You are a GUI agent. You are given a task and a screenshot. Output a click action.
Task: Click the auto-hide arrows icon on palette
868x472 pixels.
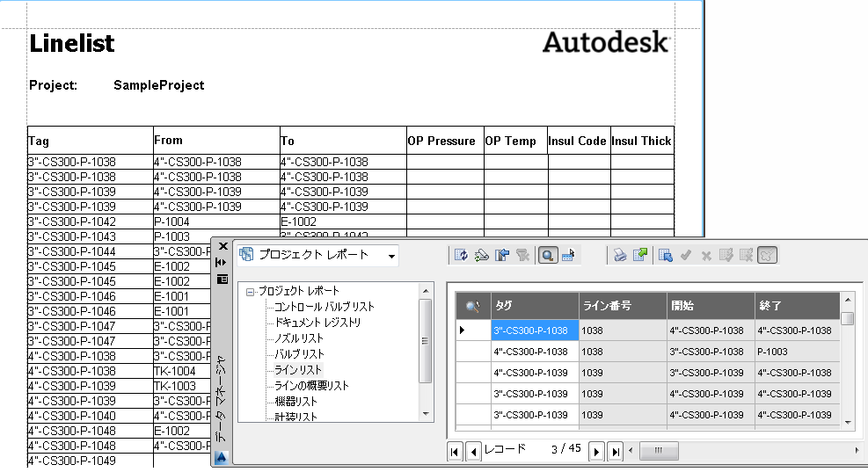pyautogui.click(x=222, y=262)
